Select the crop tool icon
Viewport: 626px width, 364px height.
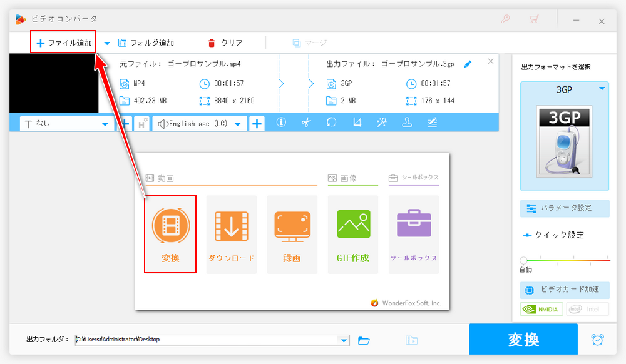pos(357,123)
